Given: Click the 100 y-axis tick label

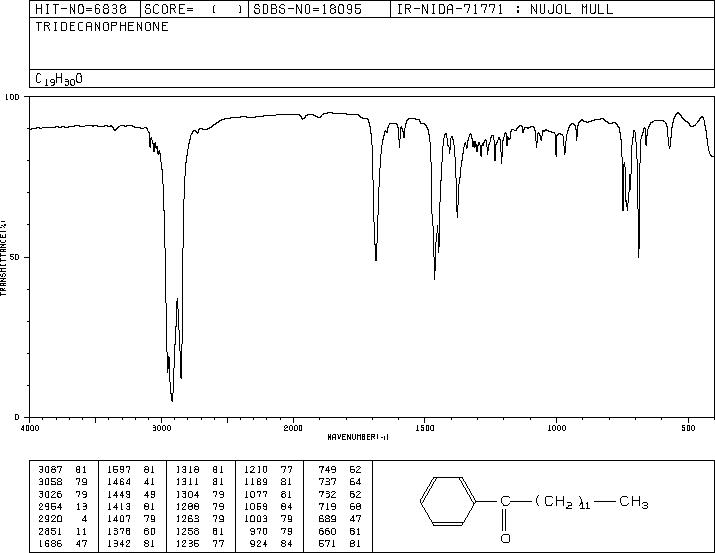Looking at the screenshot, I should [13, 97].
